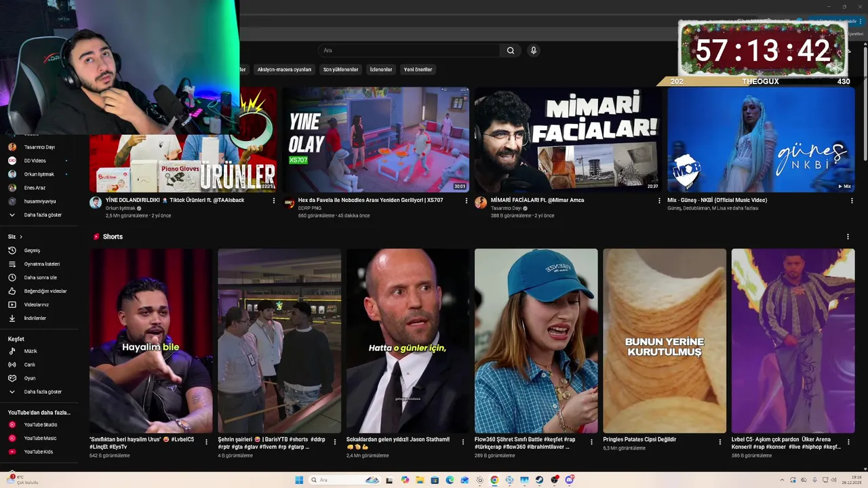Open options for Flow360 Şöhret Sınıfı short

coord(592,442)
